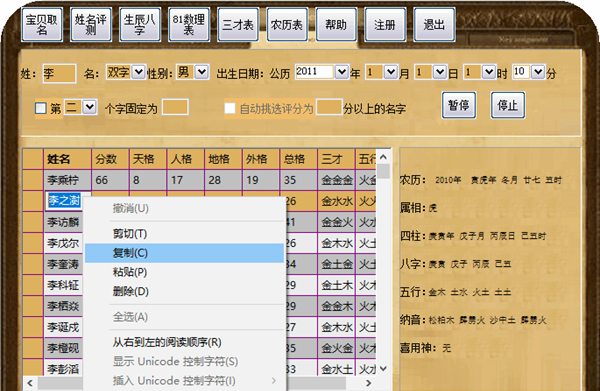Screen dimensions: 600x391
Task: Focus the minimum score input field
Action: [x=329, y=107]
